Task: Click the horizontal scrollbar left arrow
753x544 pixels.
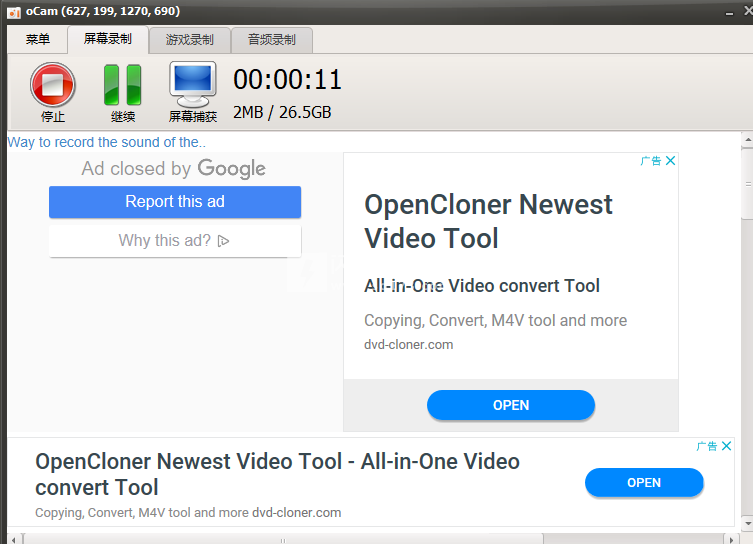Action: pos(13,539)
